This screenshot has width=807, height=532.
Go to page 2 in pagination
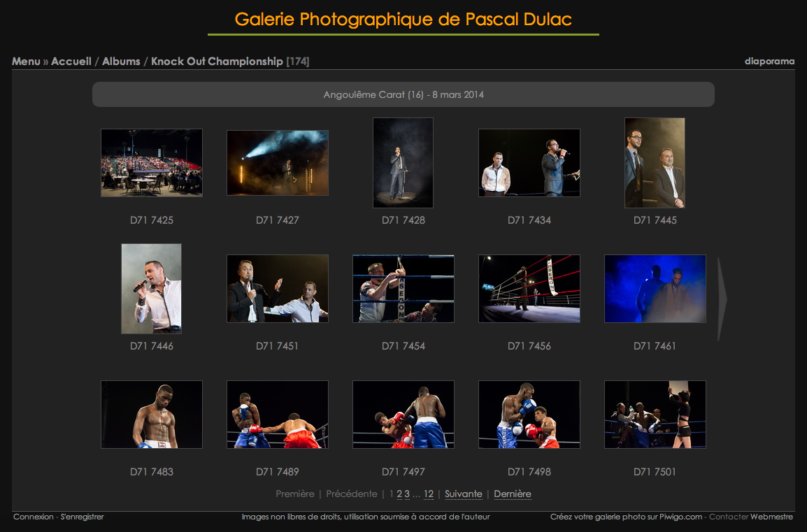point(399,494)
